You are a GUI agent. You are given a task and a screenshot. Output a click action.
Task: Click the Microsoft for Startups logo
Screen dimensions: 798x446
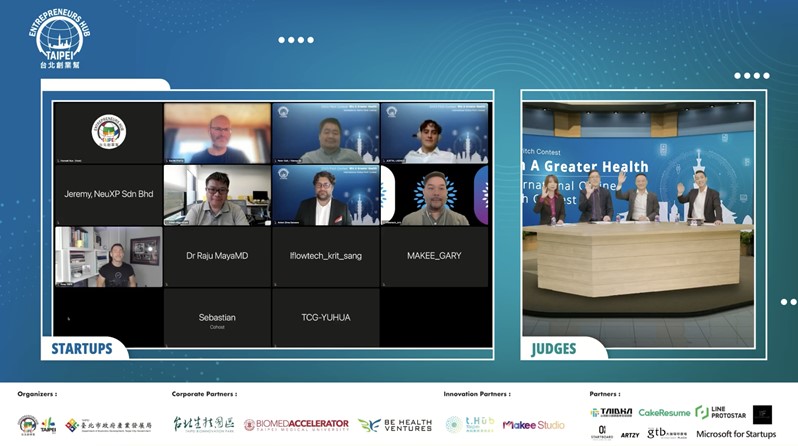[x=736, y=434]
